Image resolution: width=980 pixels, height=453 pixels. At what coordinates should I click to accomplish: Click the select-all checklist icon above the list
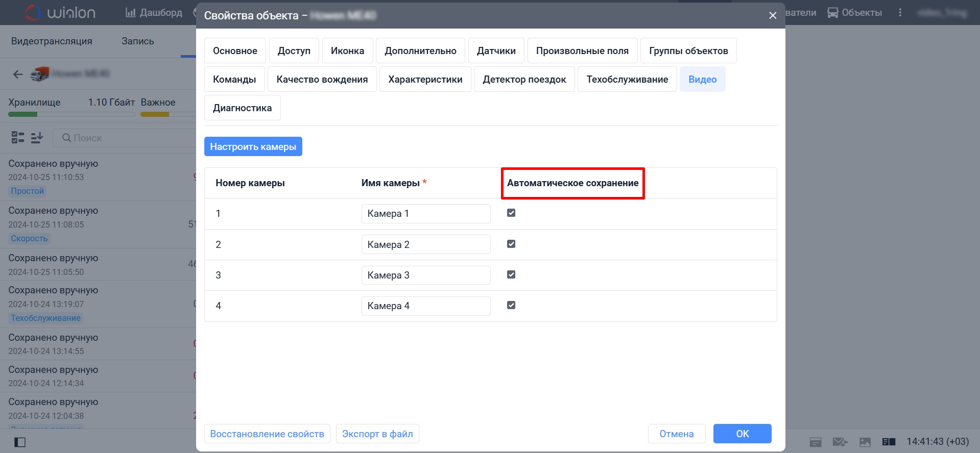(18, 137)
